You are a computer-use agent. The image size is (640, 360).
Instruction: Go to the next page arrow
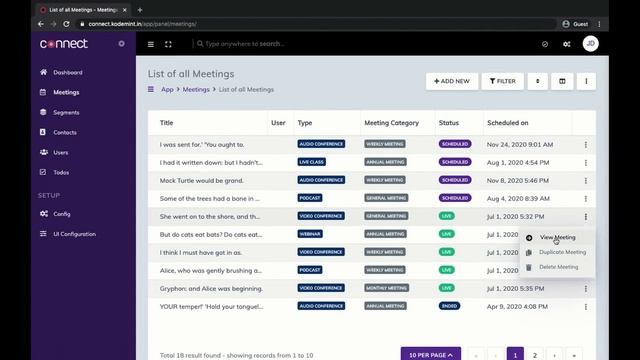[x=554, y=354]
